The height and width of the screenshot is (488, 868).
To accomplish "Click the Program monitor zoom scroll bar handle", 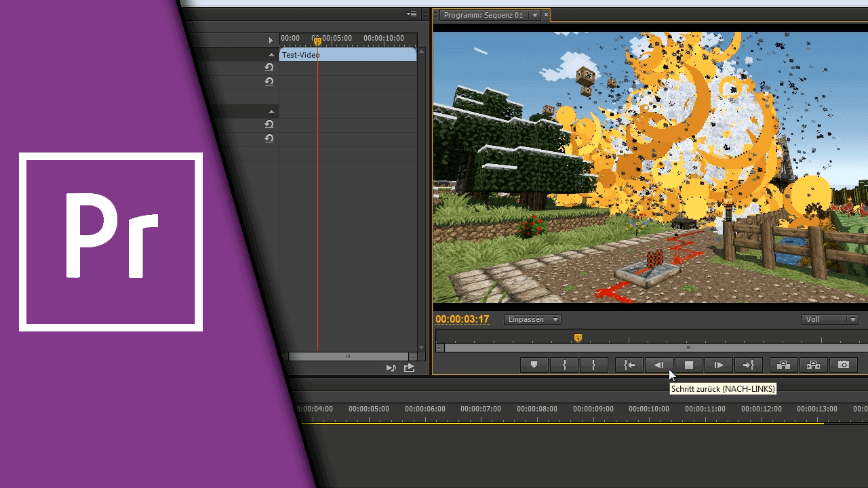I will coord(688,348).
